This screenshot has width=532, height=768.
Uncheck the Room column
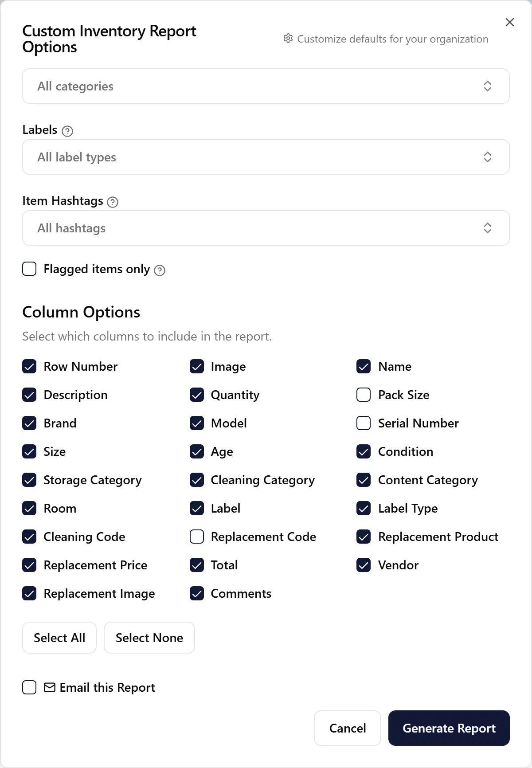[29, 508]
